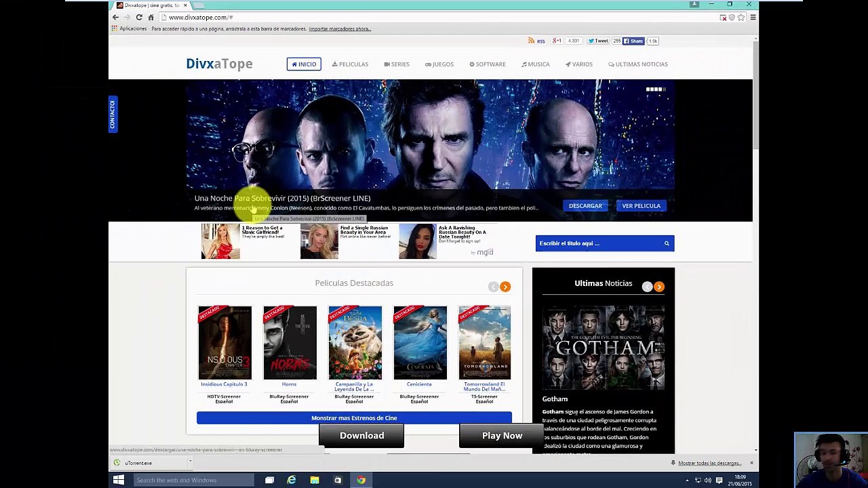Open the RSS feed link
The image size is (868, 488).
tap(536, 41)
